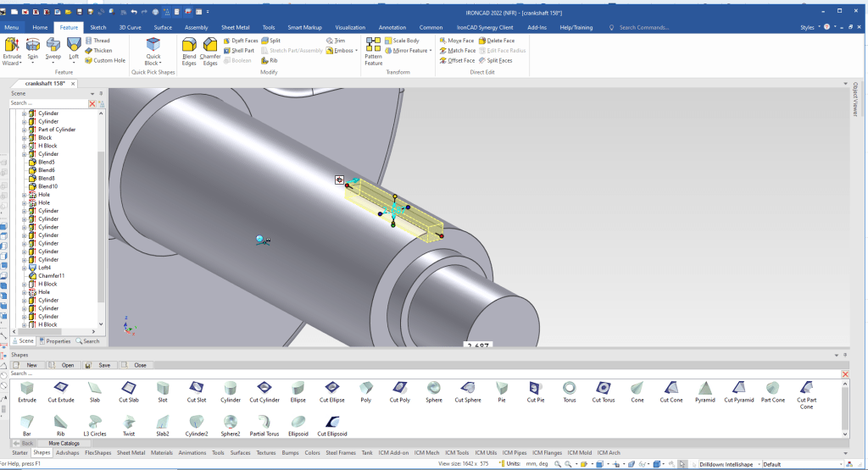The height and width of the screenshot is (470, 868).
Task: Click the Shell Part tool
Action: [239, 51]
